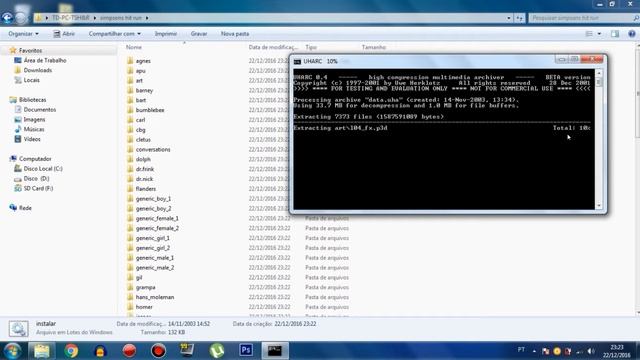Click the UHARC console window system icon
640x360 pixels.
click(297, 61)
